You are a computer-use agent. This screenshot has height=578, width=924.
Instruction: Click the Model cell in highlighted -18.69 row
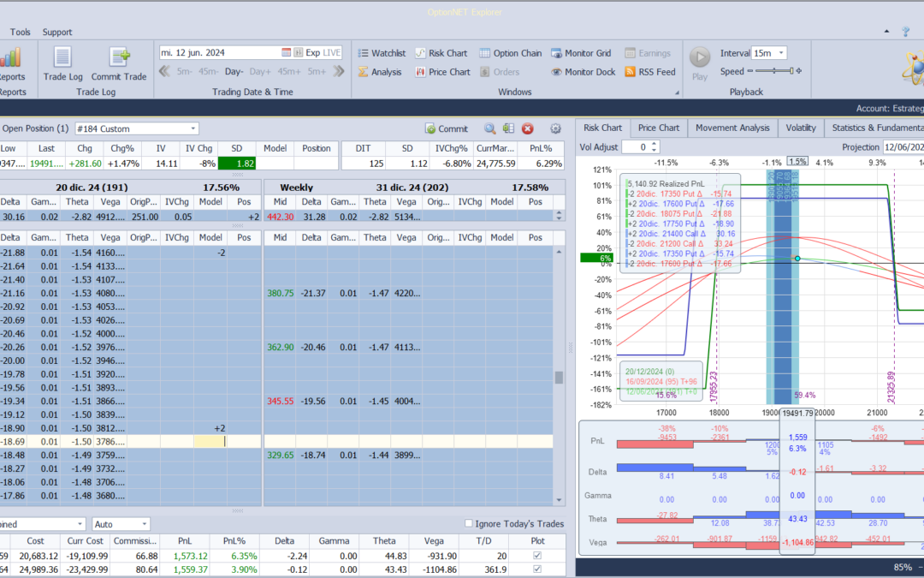210,441
